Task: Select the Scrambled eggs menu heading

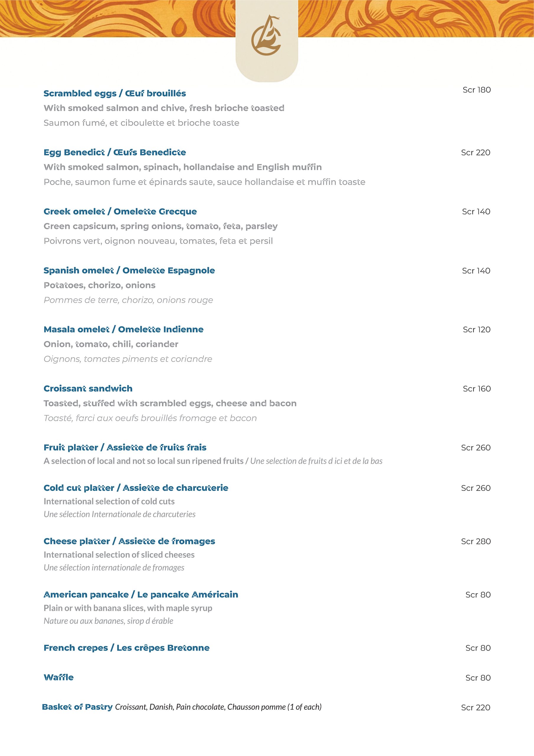Action: click(x=114, y=94)
